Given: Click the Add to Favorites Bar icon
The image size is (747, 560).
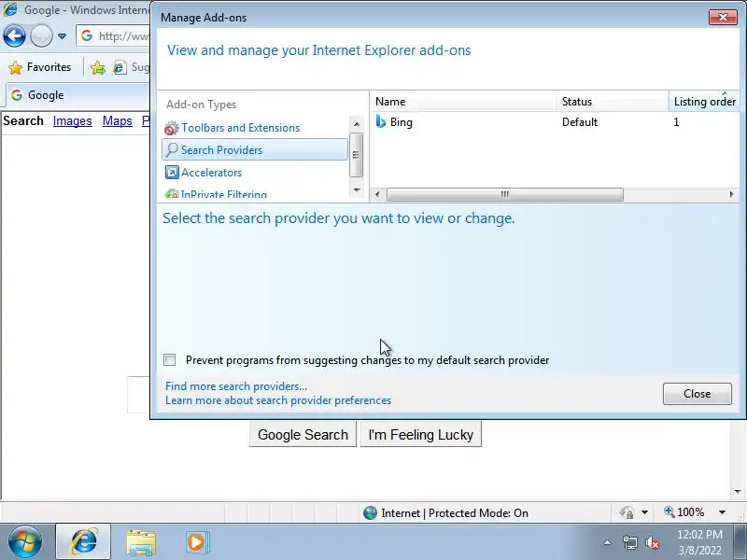Looking at the screenshot, I should 98,67.
